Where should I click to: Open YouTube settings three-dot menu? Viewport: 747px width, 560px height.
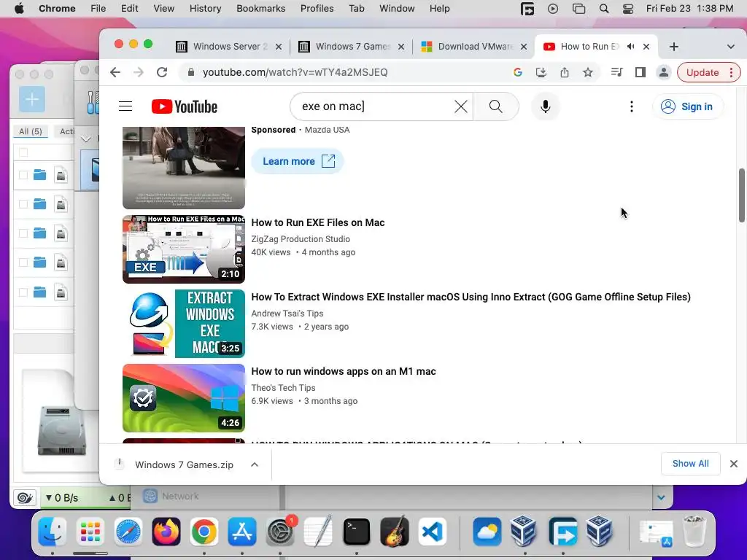pyautogui.click(x=632, y=106)
